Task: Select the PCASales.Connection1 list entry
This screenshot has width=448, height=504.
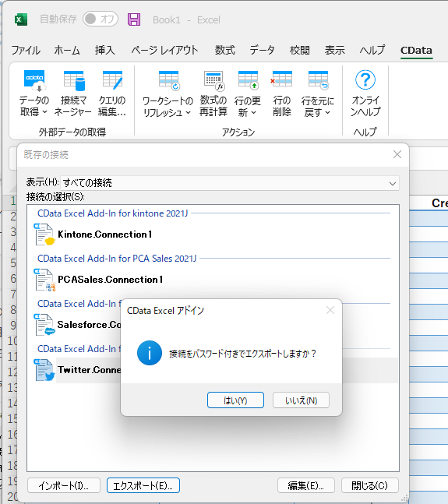Action: click(110, 280)
